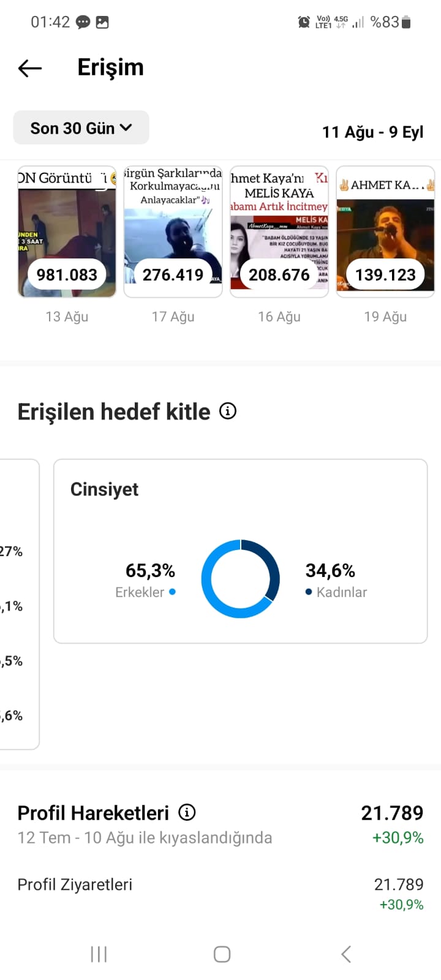
Task: Tap the message notification icon in the status bar
Action: coord(83,23)
